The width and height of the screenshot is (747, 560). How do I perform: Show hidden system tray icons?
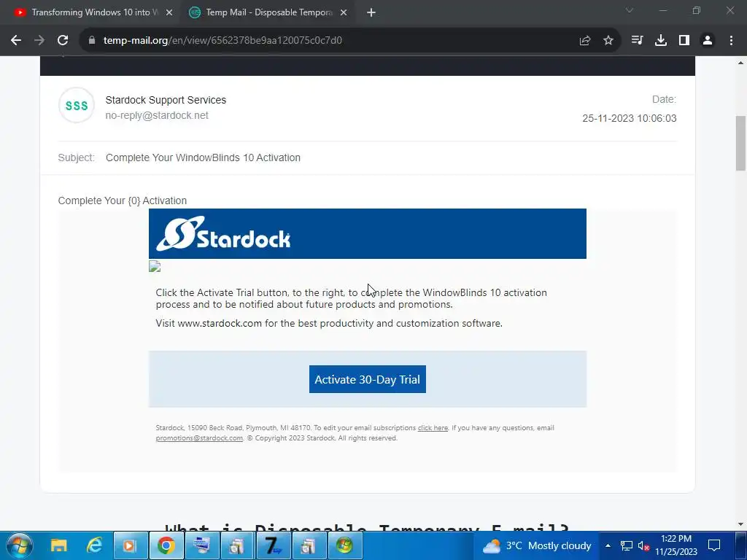tap(608, 545)
